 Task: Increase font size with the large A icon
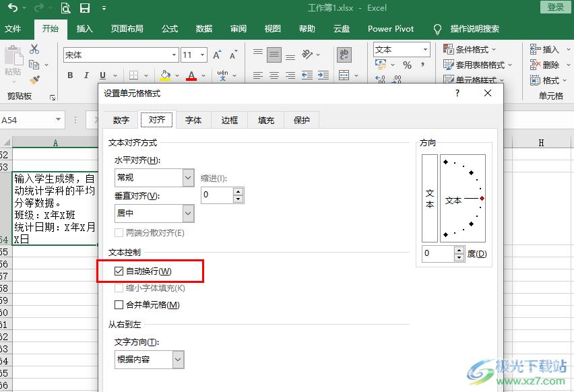click(217, 55)
